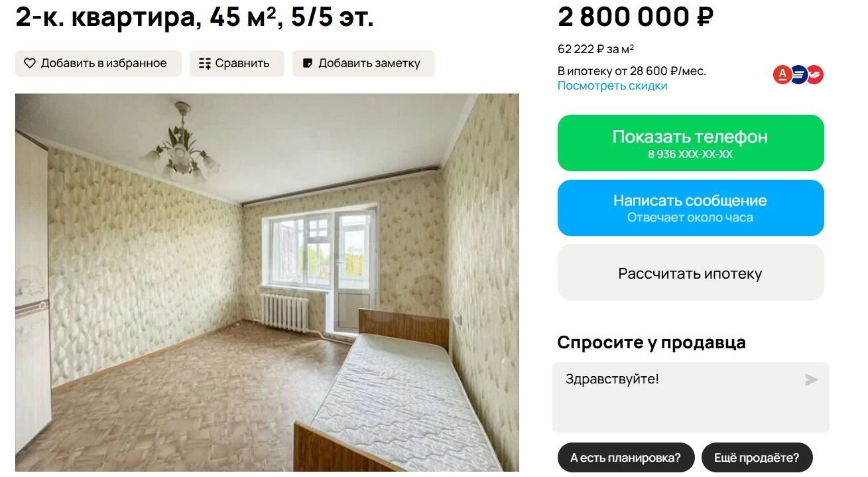Click the red Alfa-Bank logo icon
The width and height of the screenshot is (868, 477).
pos(782,75)
